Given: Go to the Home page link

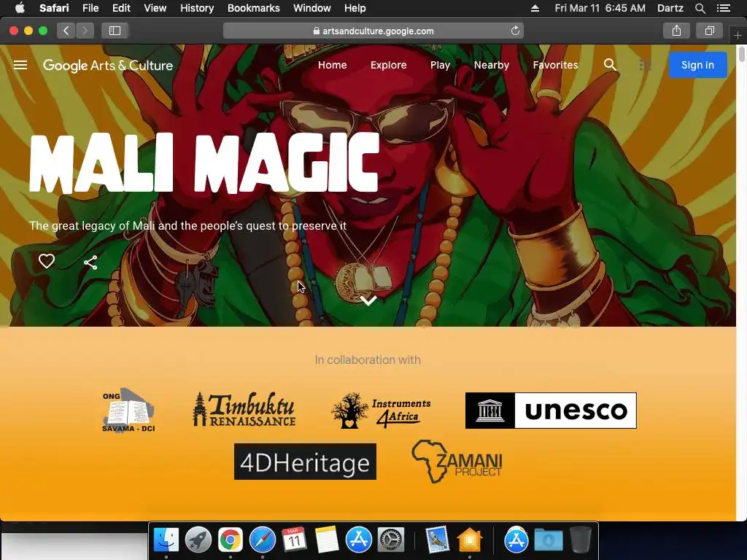Looking at the screenshot, I should pyautogui.click(x=332, y=65).
